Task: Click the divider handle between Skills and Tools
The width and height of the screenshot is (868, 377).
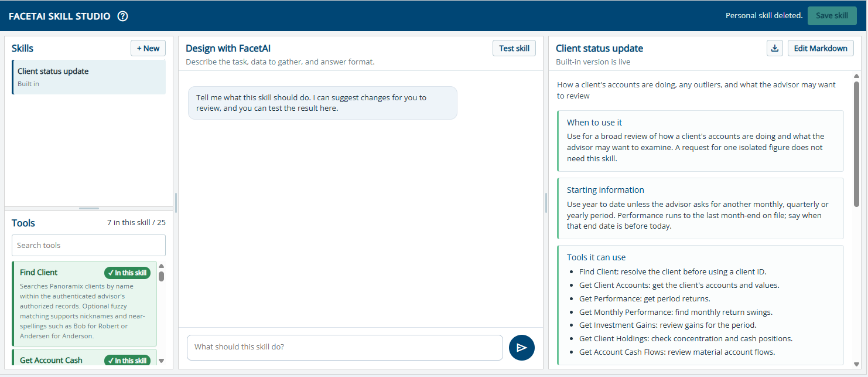Action: click(x=89, y=208)
